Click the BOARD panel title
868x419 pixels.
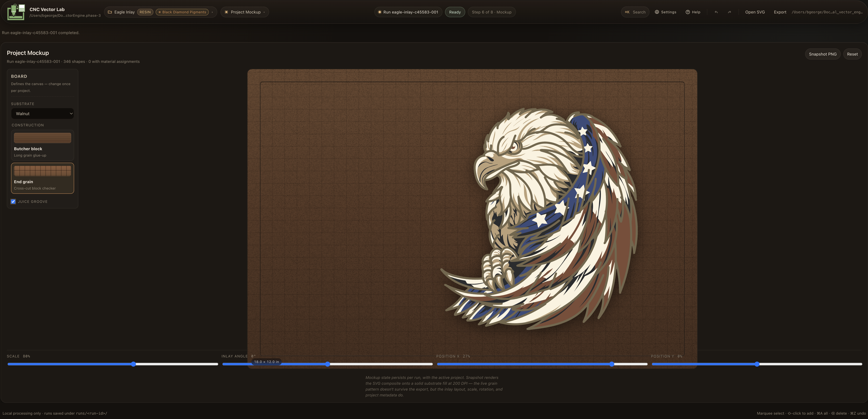pos(19,76)
